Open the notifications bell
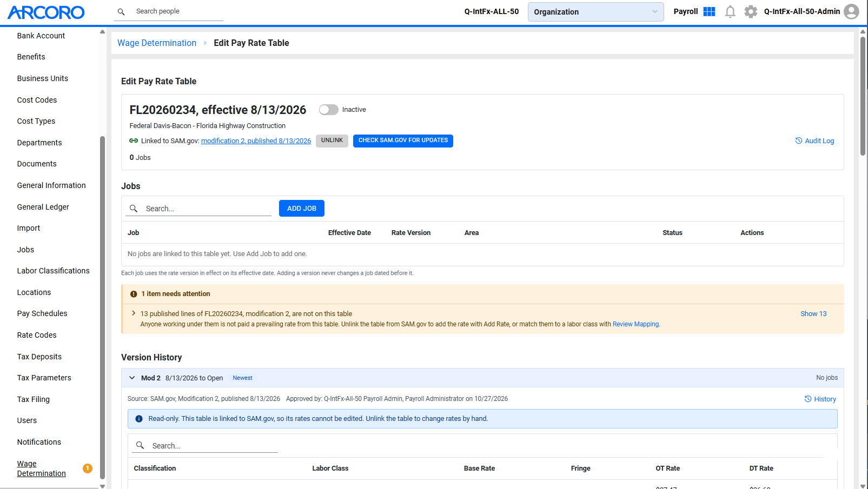 [x=730, y=11]
